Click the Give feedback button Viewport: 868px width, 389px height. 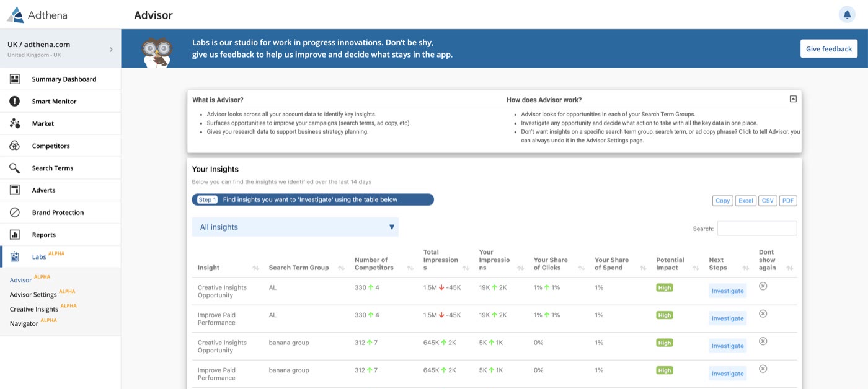coord(829,49)
